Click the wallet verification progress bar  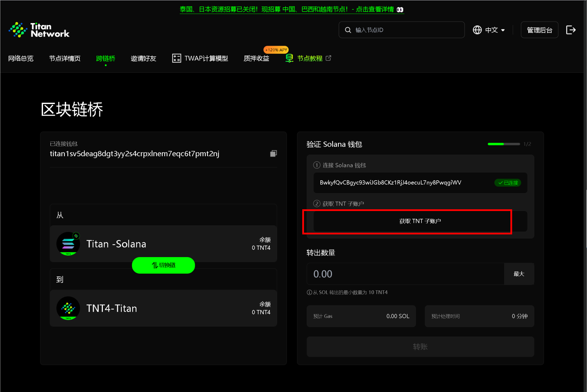click(503, 144)
